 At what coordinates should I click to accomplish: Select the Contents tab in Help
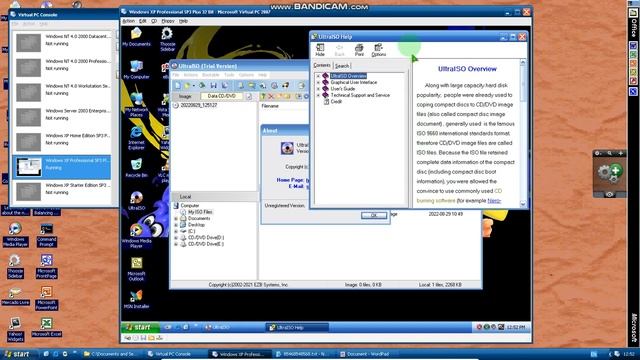click(322, 65)
